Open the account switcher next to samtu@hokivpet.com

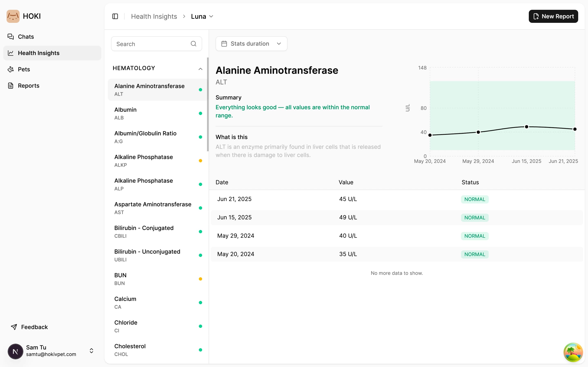91,350
